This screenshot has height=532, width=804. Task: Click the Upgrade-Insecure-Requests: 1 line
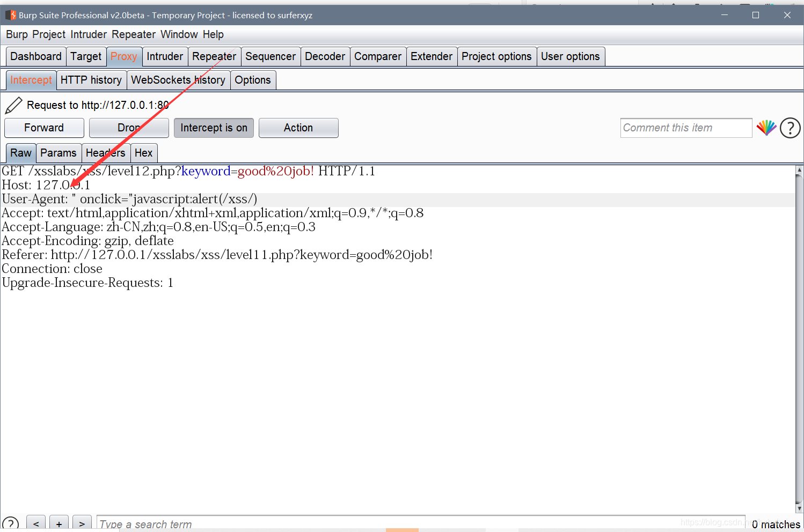(88, 283)
